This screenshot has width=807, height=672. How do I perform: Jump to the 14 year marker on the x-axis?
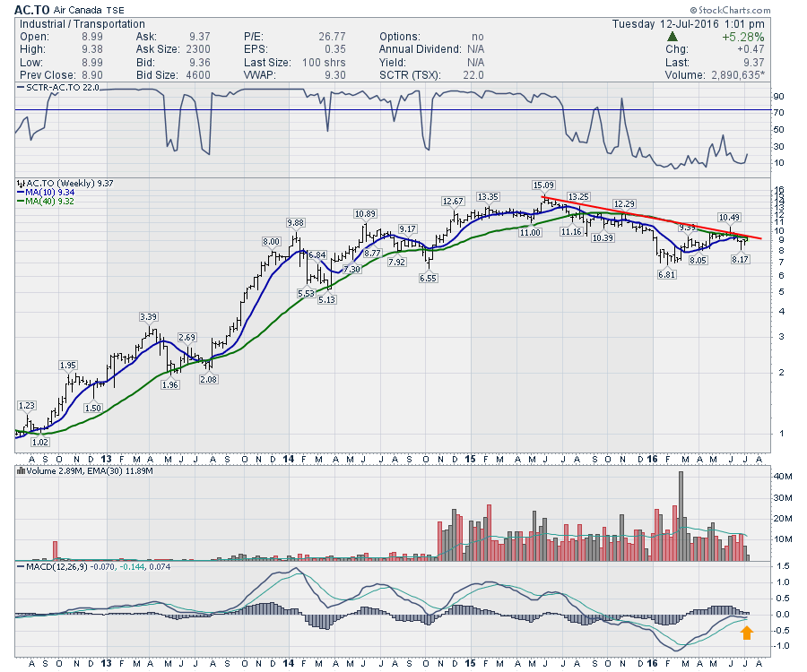290,664
